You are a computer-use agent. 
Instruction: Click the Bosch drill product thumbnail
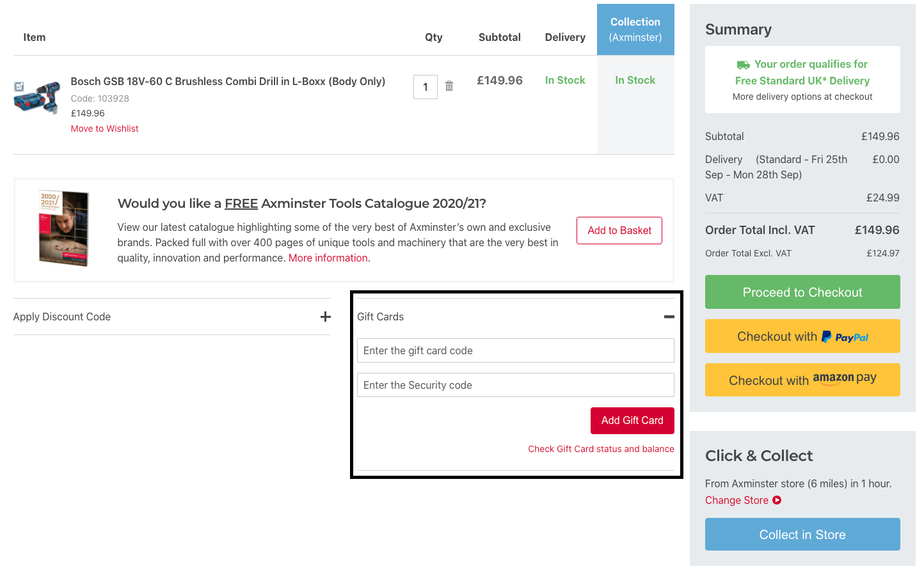[37, 98]
